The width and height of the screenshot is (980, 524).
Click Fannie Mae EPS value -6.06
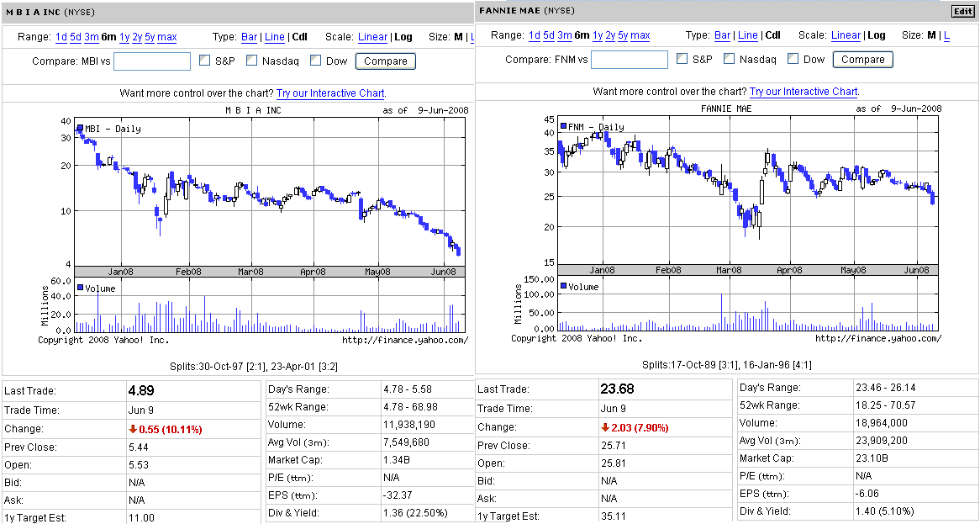867,494
